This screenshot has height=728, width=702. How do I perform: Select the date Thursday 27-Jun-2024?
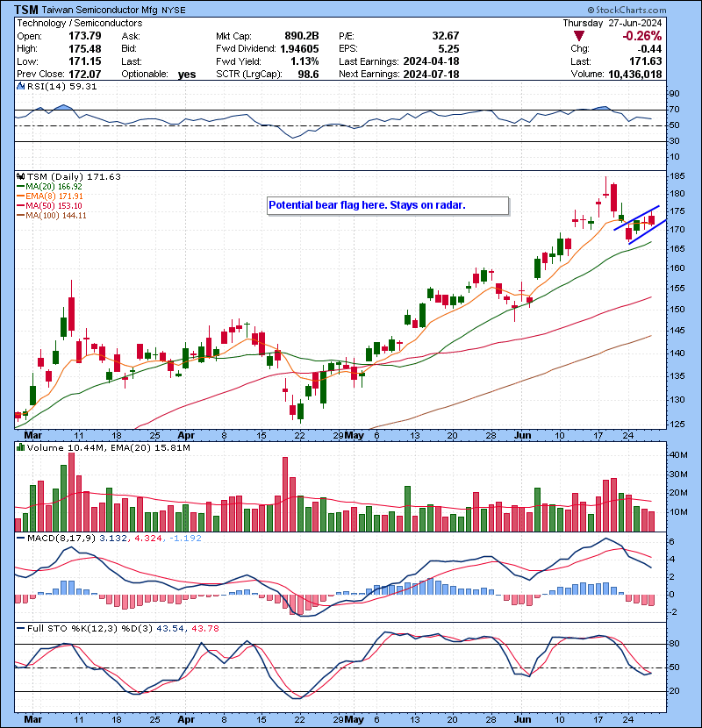click(612, 23)
